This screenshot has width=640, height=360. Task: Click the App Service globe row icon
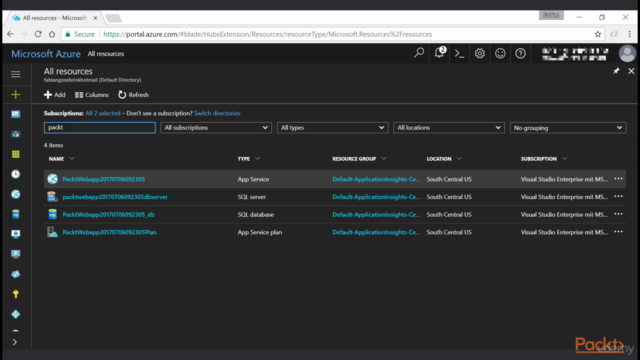tap(52, 179)
